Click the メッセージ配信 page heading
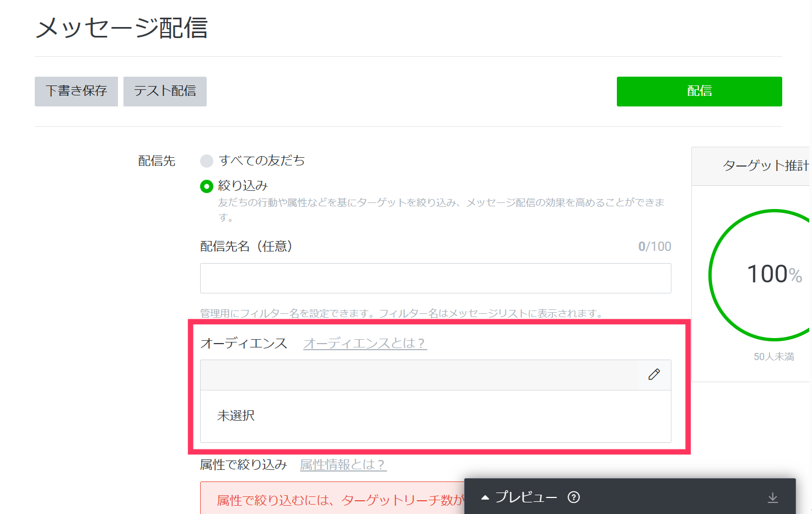Viewport: 812px width, 514px height. [122, 28]
